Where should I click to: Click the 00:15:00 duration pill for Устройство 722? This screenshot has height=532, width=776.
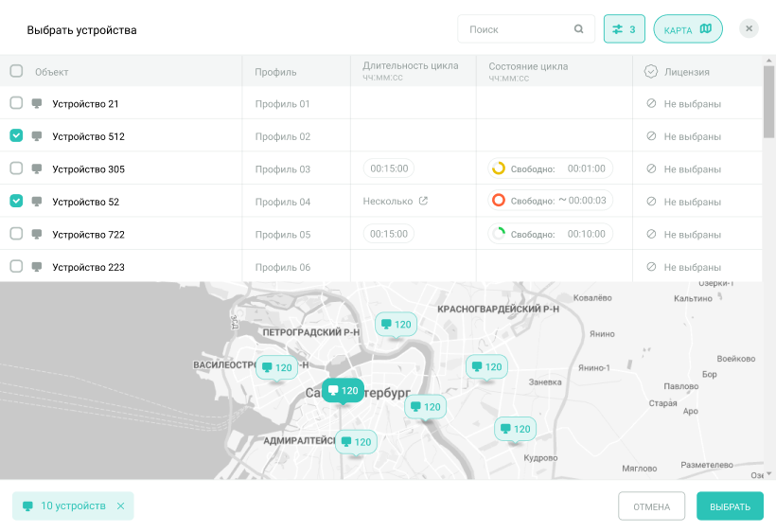pos(389,234)
